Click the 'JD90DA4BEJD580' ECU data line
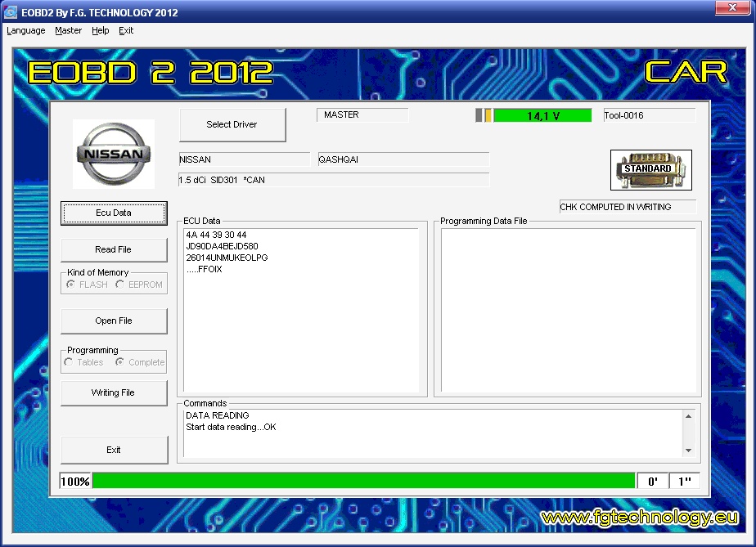The height and width of the screenshot is (547, 756). [x=222, y=246]
